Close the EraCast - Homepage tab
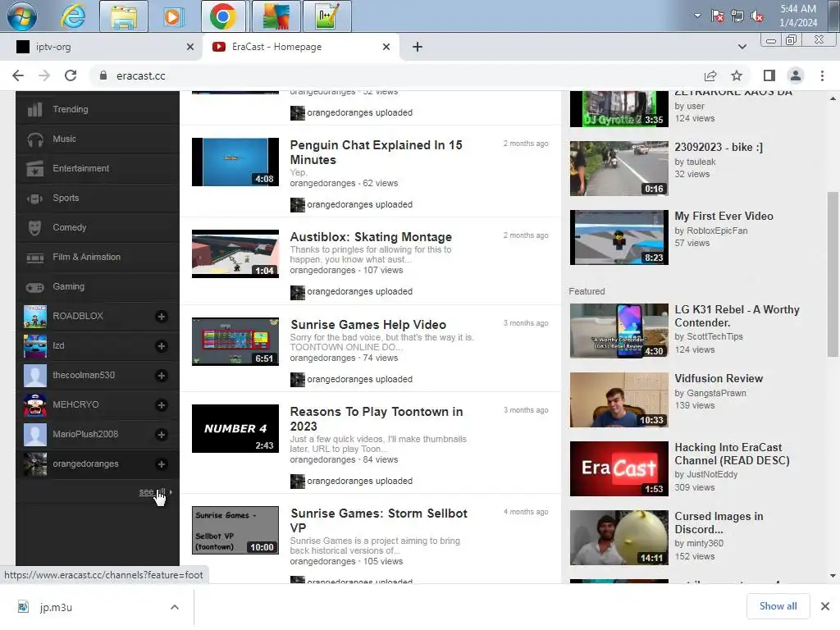This screenshot has width=840, height=630. 386,47
